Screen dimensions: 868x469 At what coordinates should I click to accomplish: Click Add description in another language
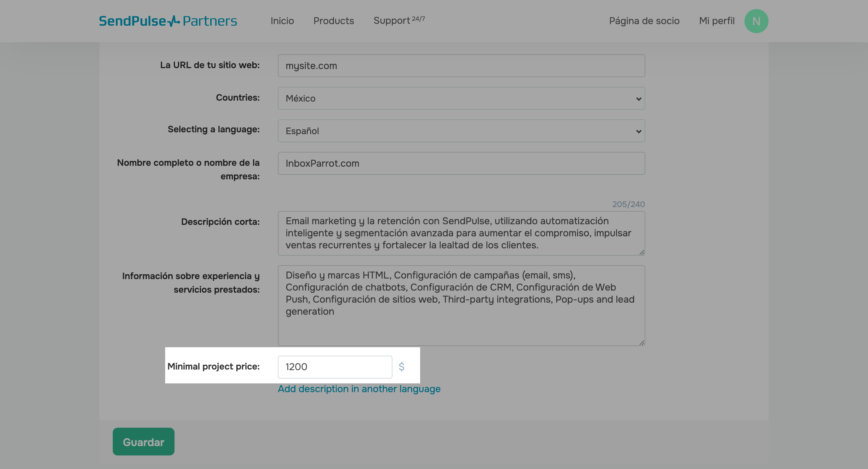click(359, 389)
